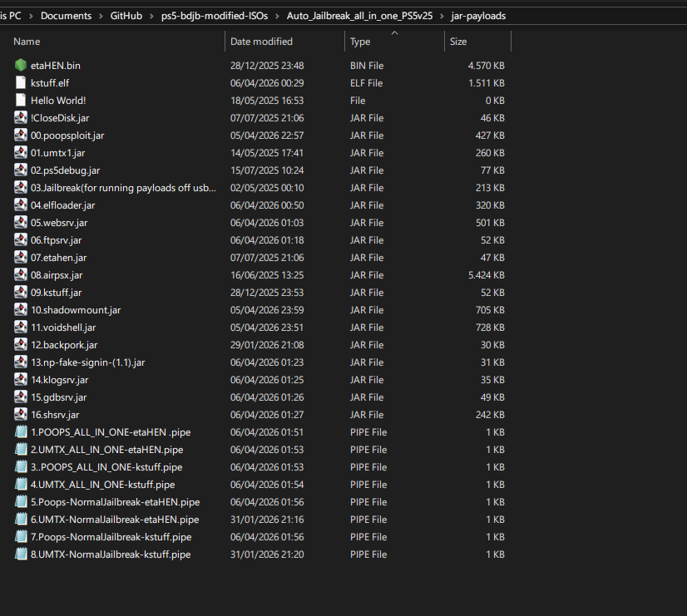Click the date 18/05/2025 16:53
The height and width of the screenshot is (616, 687).
[x=267, y=101]
